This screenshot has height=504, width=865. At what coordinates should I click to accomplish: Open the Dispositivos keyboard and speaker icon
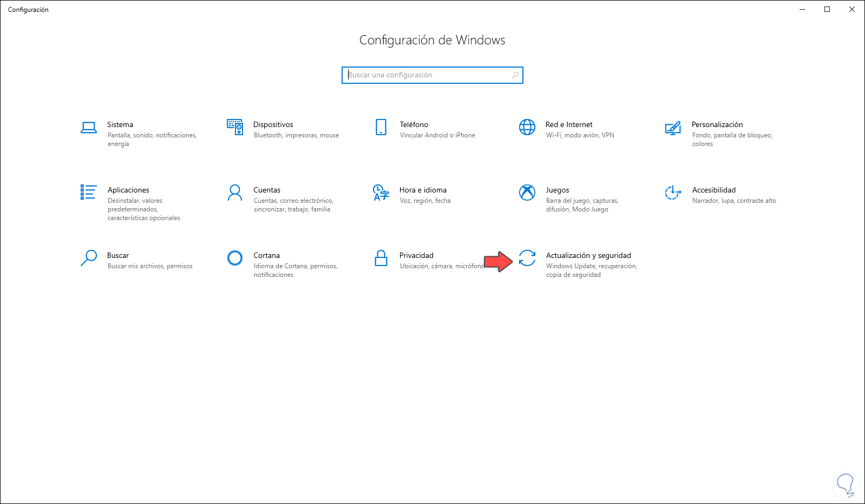pos(235,127)
